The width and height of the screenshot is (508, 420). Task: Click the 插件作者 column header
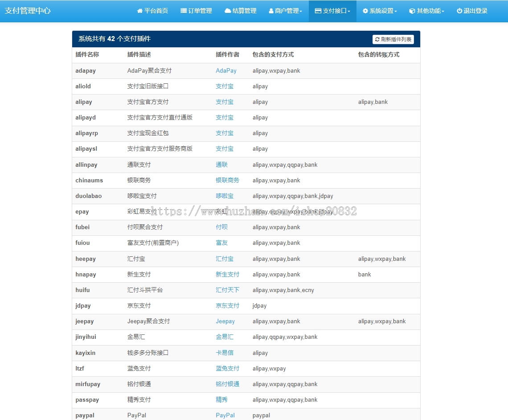227,54
